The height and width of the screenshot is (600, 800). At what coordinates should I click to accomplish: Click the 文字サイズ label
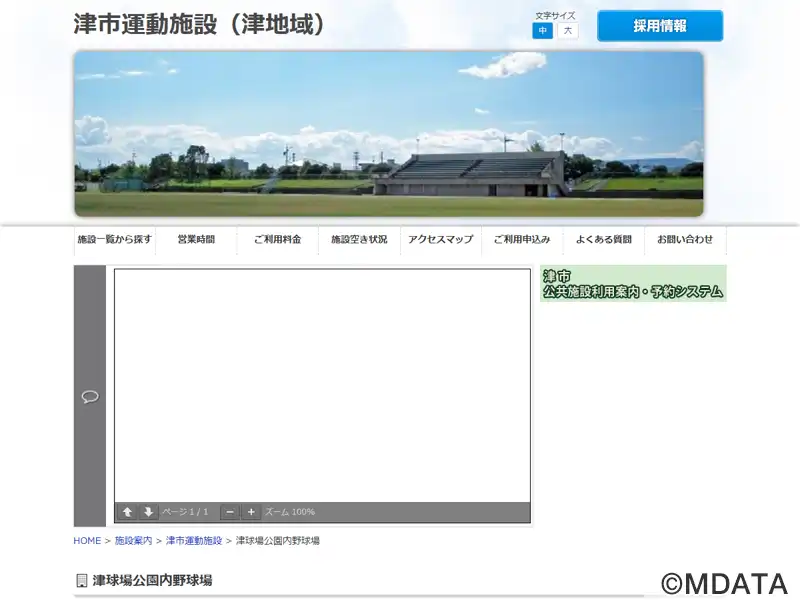pyautogui.click(x=555, y=16)
